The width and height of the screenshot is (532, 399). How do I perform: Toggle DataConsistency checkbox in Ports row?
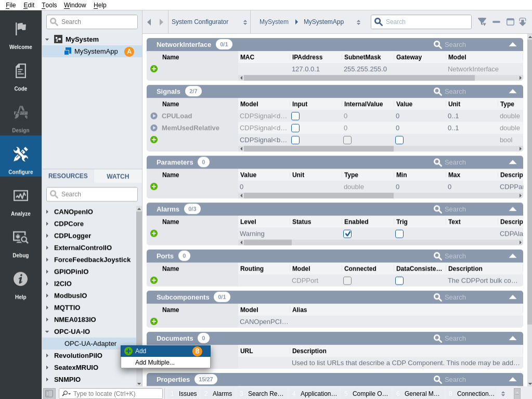point(399,280)
